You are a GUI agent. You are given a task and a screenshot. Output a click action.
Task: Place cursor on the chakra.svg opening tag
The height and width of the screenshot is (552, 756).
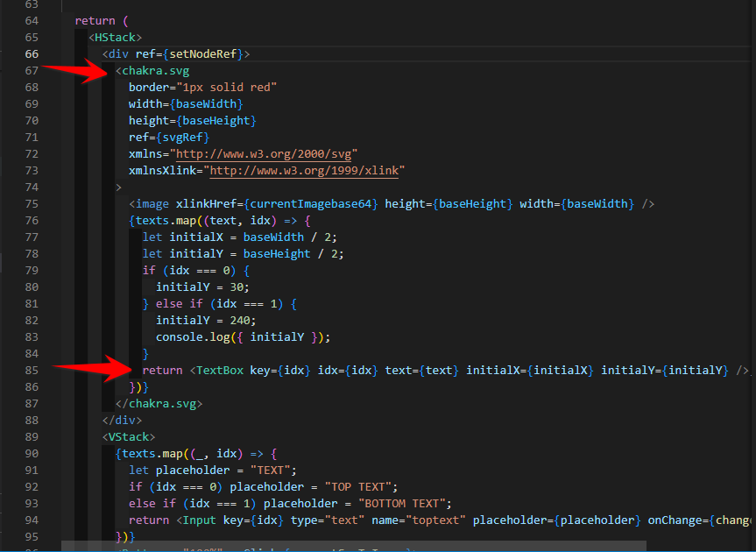click(154, 70)
